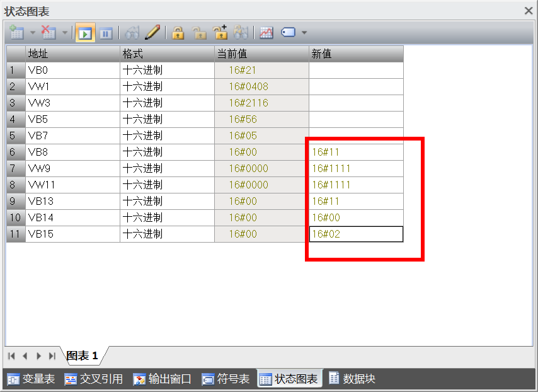Click current value 16#05
Image resolution: width=538 pixels, height=392 pixels.
(x=261, y=136)
